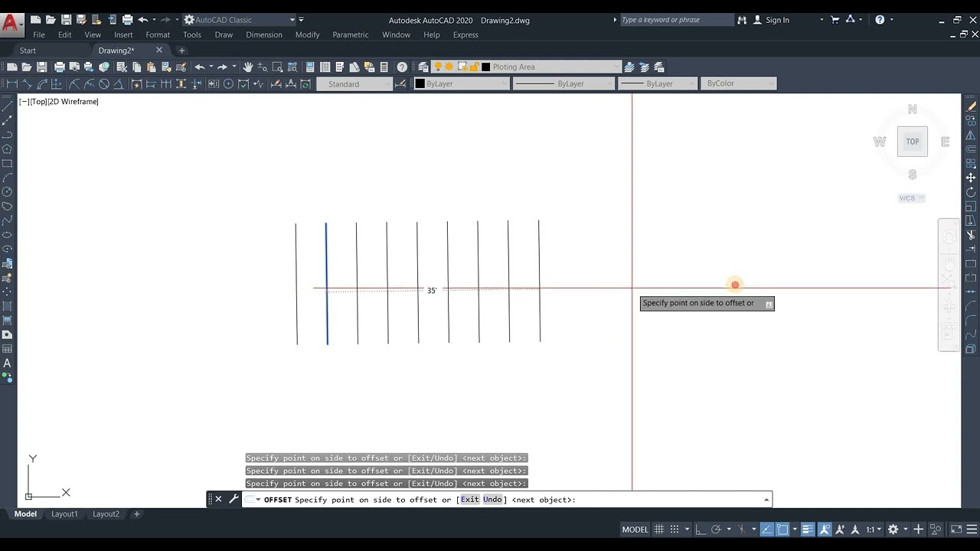
Task: Switch to the Start tab
Action: coord(28,51)
